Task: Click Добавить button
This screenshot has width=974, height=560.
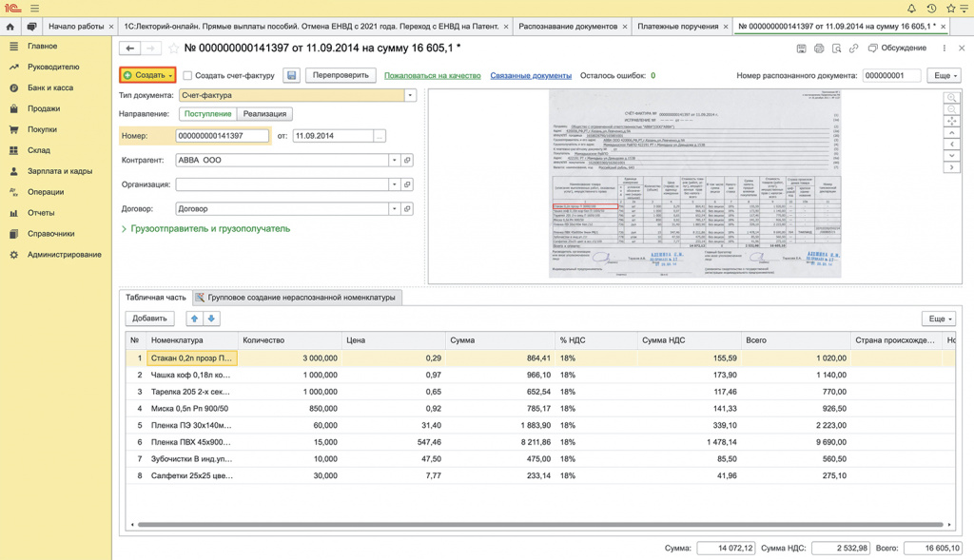Action: (x=149, y=319)
